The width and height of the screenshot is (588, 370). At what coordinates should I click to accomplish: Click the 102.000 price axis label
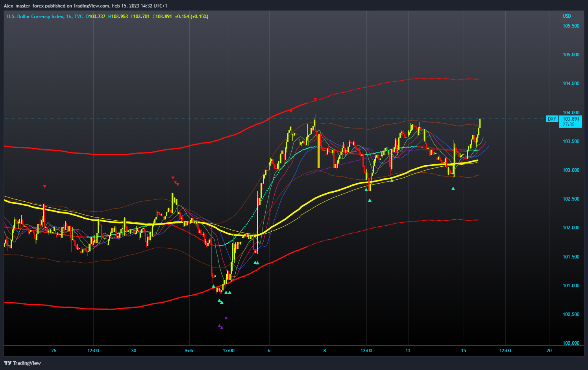click(571, 228)
